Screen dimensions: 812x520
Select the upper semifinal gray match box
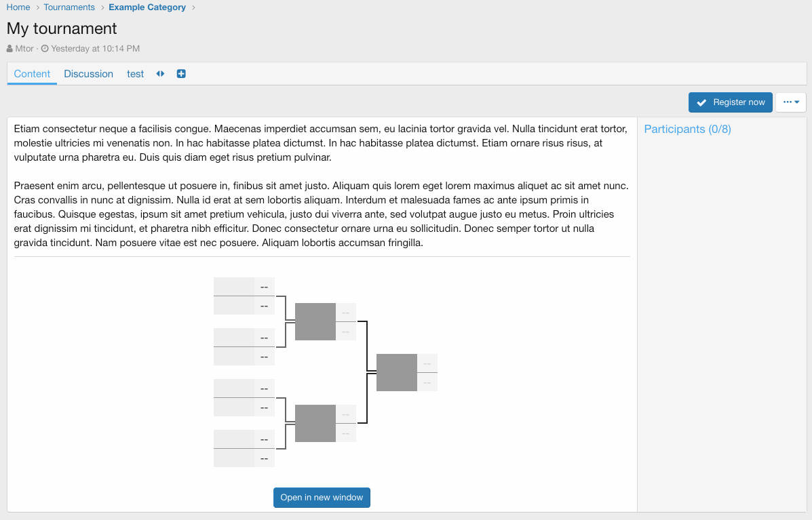(315, 321)
